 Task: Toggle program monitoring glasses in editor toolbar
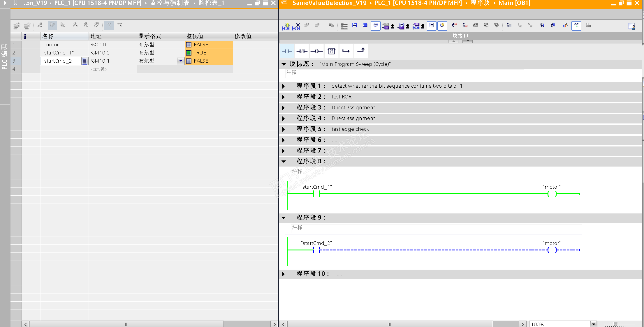[576, 26]
